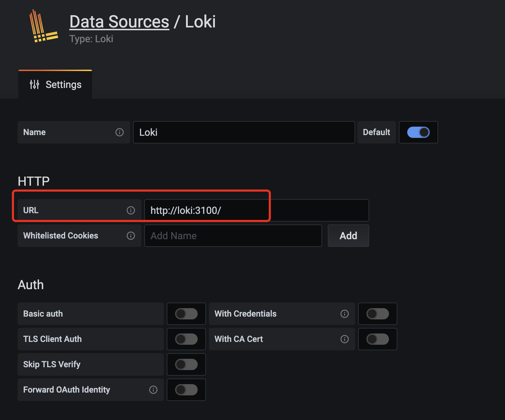Open the Forward OAuth Identity info tooltip
505x420 pixels.
point(153,390)
